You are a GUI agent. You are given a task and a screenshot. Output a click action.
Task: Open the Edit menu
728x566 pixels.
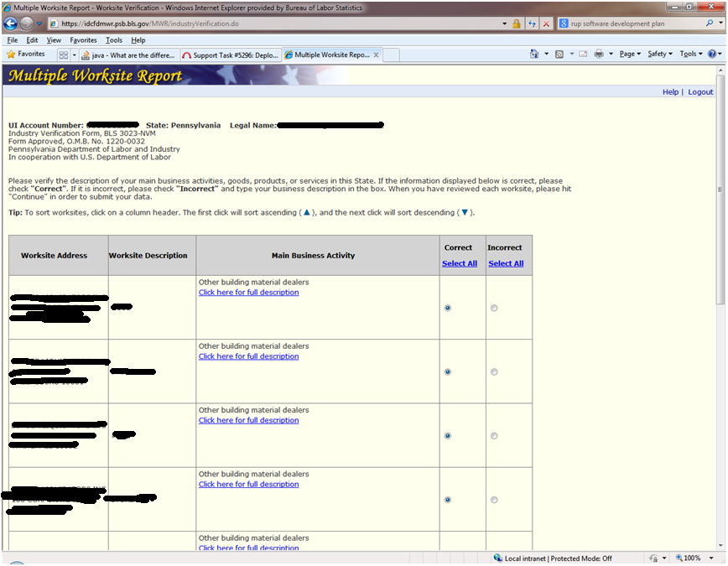click(x=32, y=40)
